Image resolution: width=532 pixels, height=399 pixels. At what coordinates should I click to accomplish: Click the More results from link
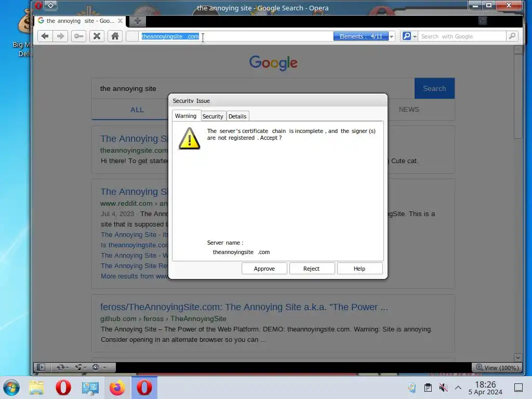[x=135, y=276]
